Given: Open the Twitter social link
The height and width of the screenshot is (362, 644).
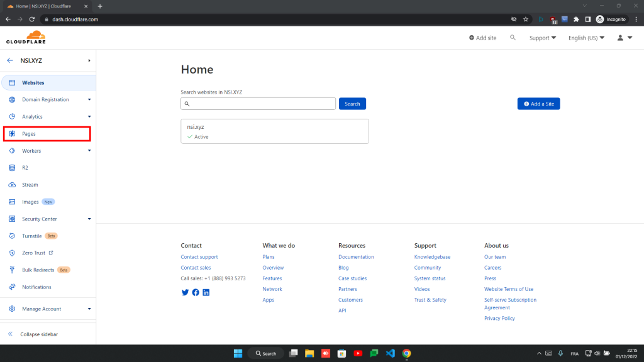Looking at the screenshot, I should (x=185, y=292).
